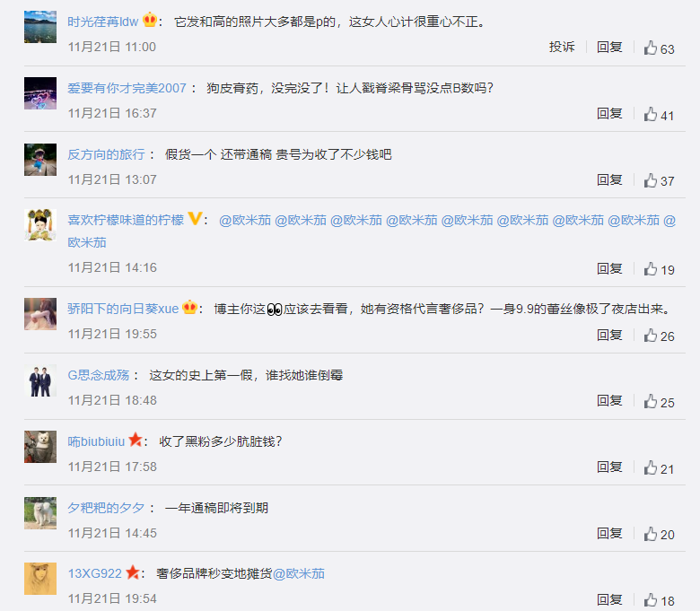
Task: Click the avatar of G思念成殇
Action: pos(40,380)
